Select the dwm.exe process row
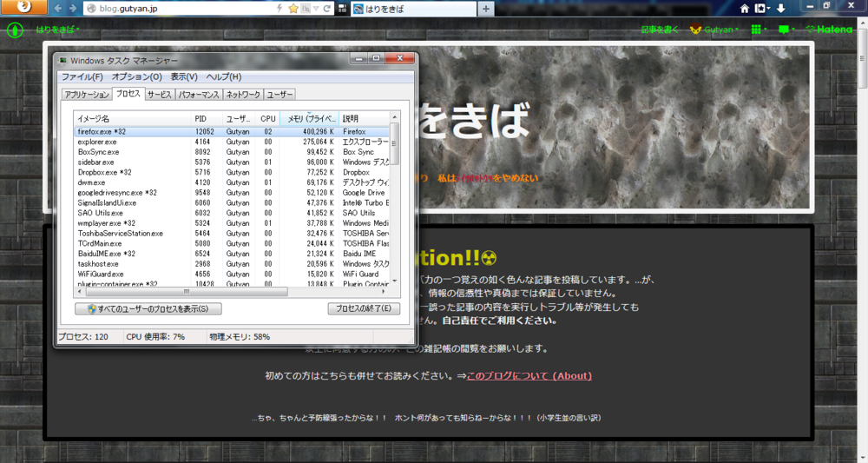Viewport: 868px width, 463px height. pyautogui.click(x=232, y=182)
